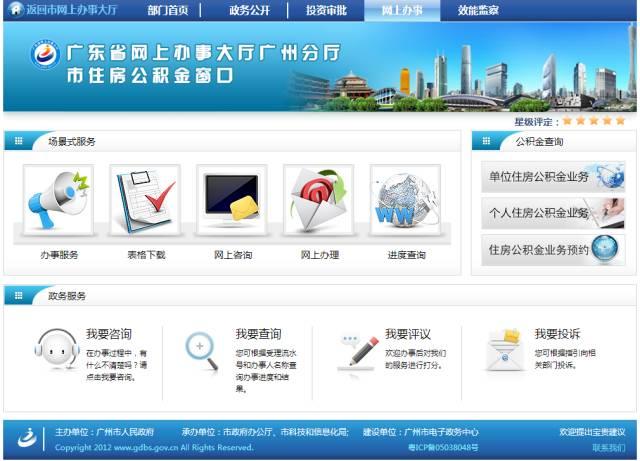Open the 我要评议 heading link

point(408,334)
